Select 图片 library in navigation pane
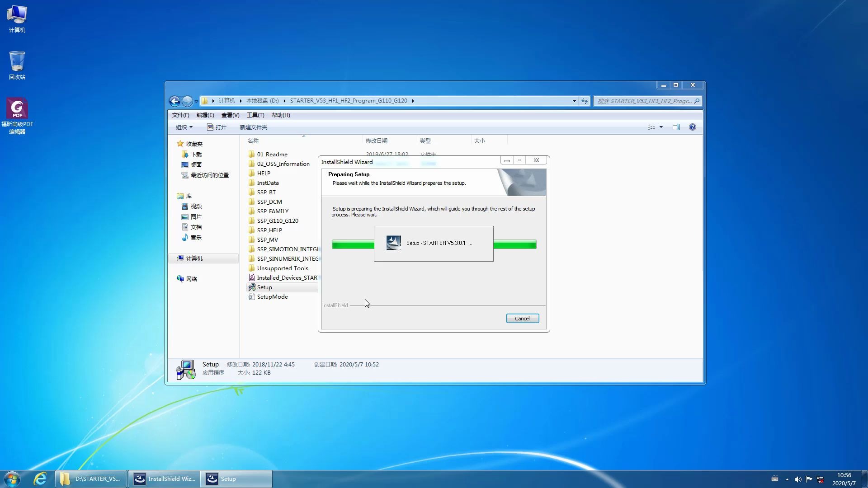The width and height of the screenshot is (868, 488). coord(192,216)
